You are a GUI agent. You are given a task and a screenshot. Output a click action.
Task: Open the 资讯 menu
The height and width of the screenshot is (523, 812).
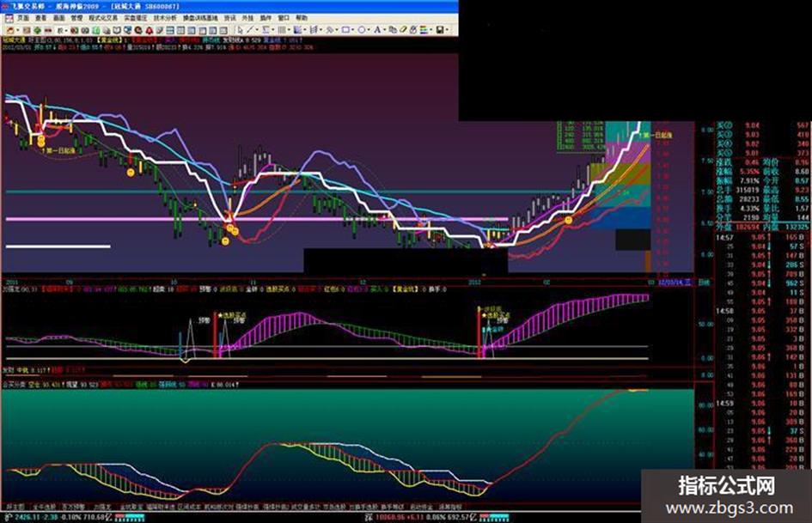click(x=229, y=18)
